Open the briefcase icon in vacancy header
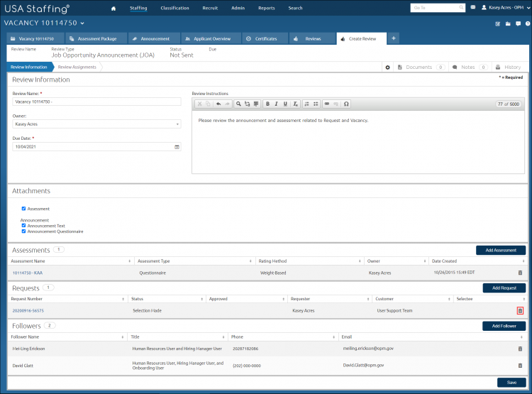Image resolution: width=532 pixels, height=394 pixels. (508, 23)
